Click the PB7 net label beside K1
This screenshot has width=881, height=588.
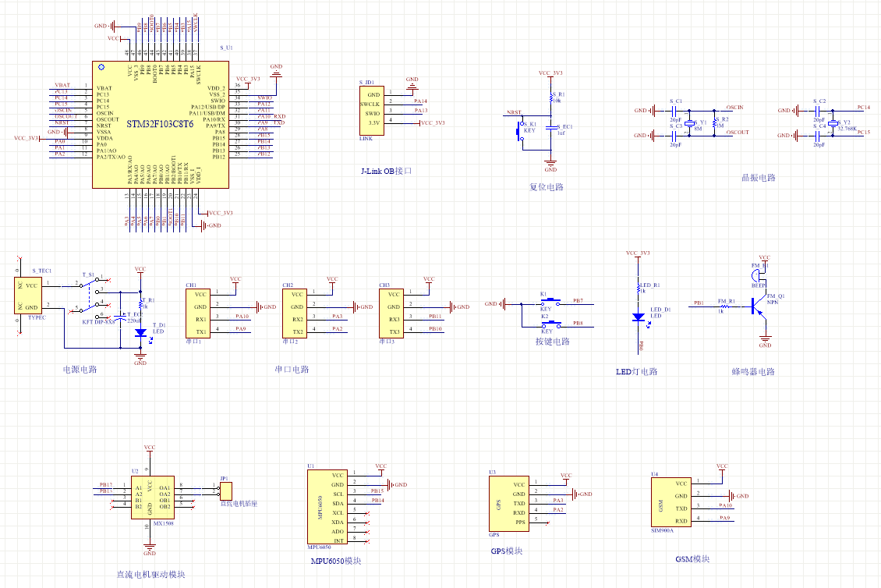point(578,301)
